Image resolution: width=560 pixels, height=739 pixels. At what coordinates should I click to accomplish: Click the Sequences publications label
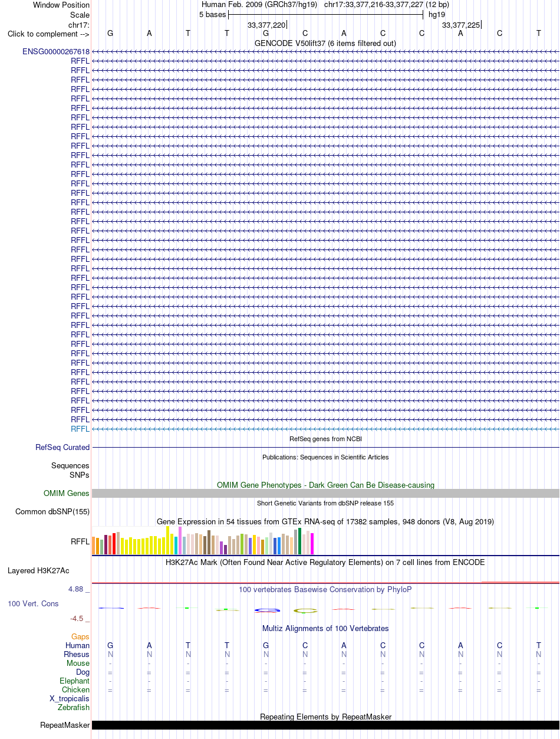(70, 466)
